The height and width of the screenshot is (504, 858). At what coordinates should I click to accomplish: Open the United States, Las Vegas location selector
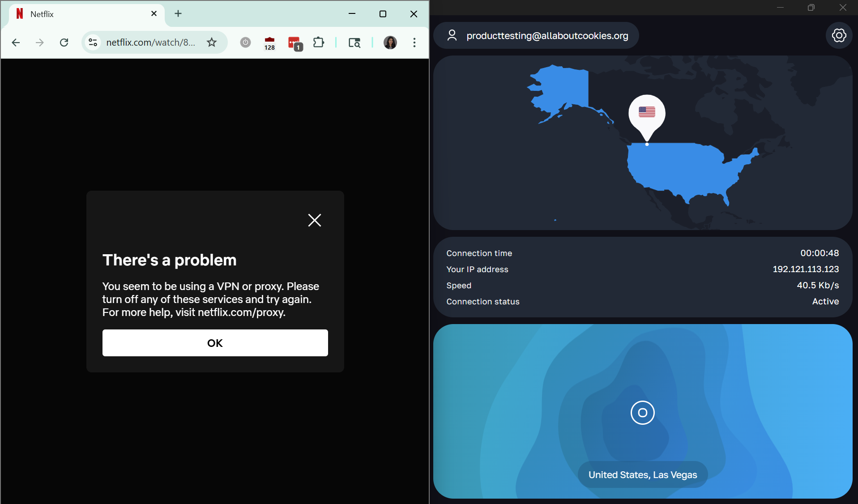pos(643,475)
